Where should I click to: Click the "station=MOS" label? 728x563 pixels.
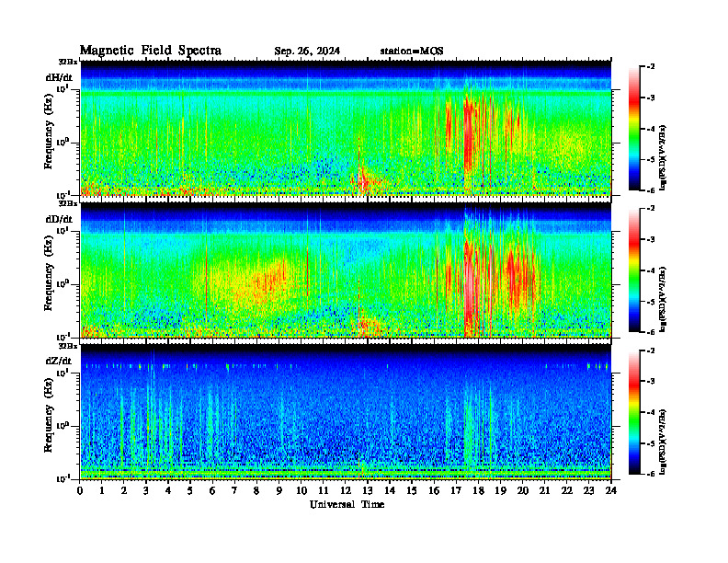(412, 52)
